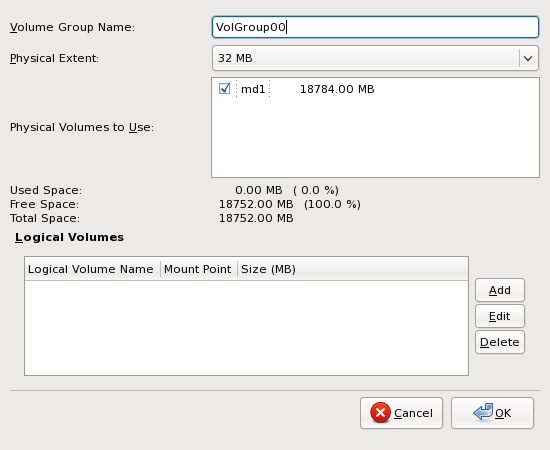Screen dimensions: 550x450
Task: Confirm with the OK button
Action: coord(492,413)
